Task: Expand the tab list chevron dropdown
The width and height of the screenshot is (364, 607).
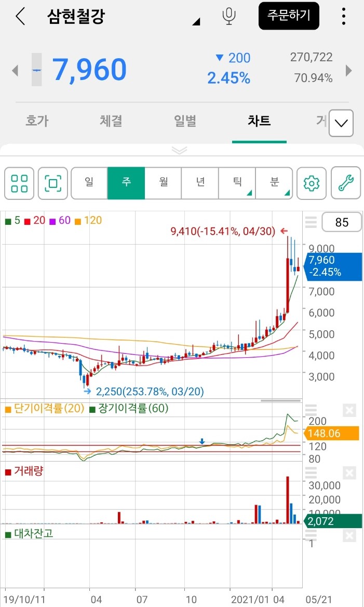Action: (341, 123)
